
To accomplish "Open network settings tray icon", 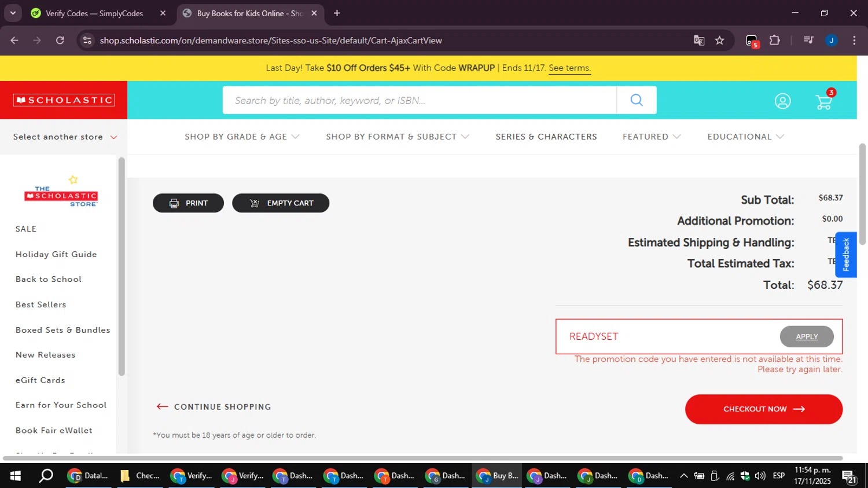I will 730,476.
